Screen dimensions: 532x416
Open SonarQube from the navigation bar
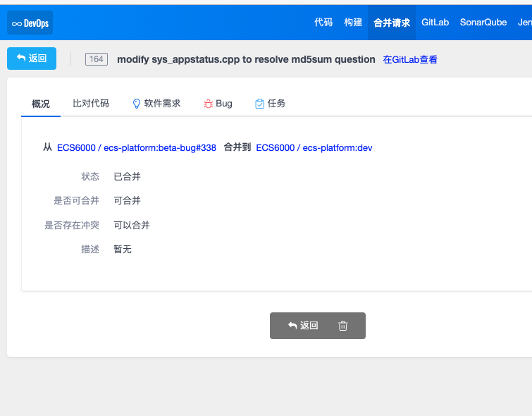(483, 23)
